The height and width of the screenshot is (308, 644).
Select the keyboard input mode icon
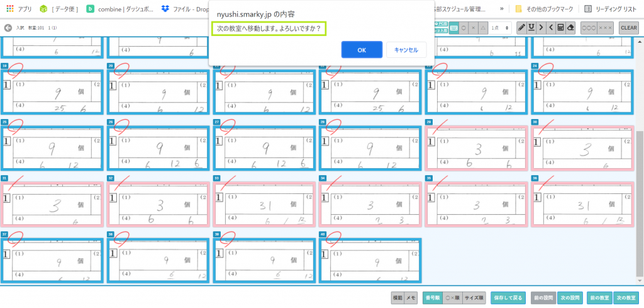(x=453, y=28)
